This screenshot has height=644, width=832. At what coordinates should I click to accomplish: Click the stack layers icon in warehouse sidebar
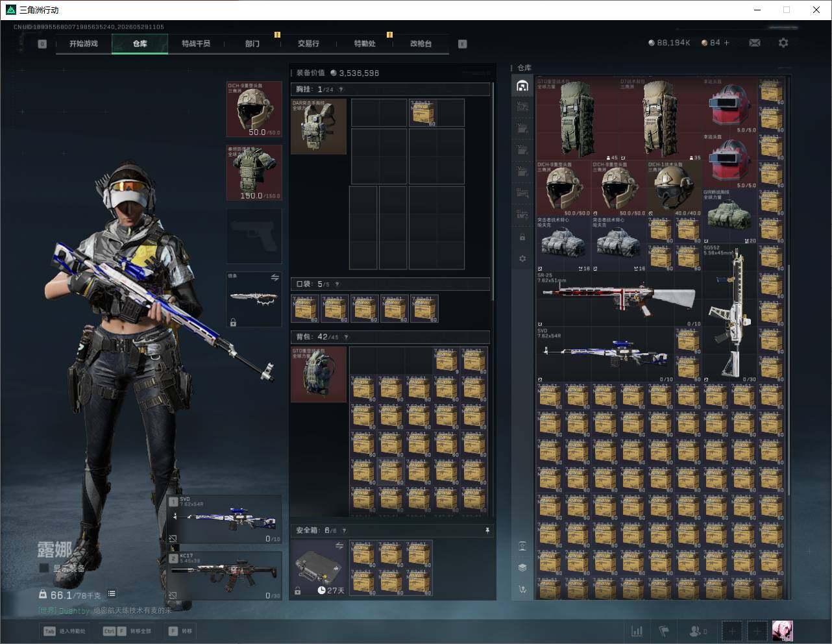tap(522, 567)
